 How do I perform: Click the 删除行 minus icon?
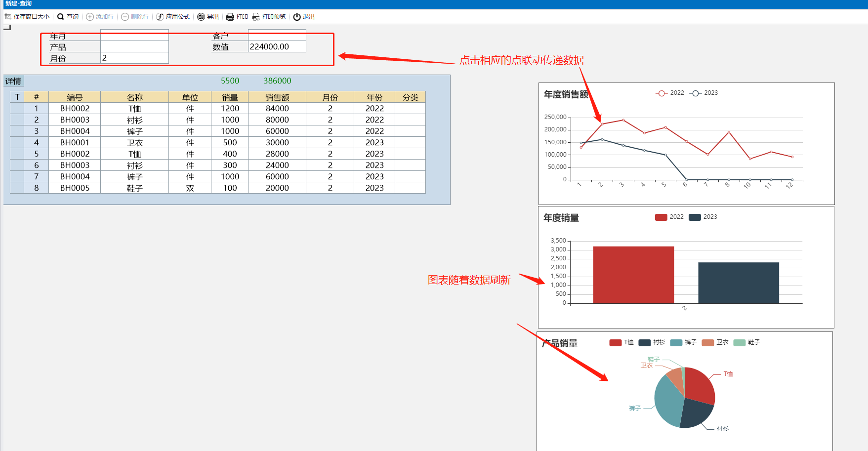(125, 17)
